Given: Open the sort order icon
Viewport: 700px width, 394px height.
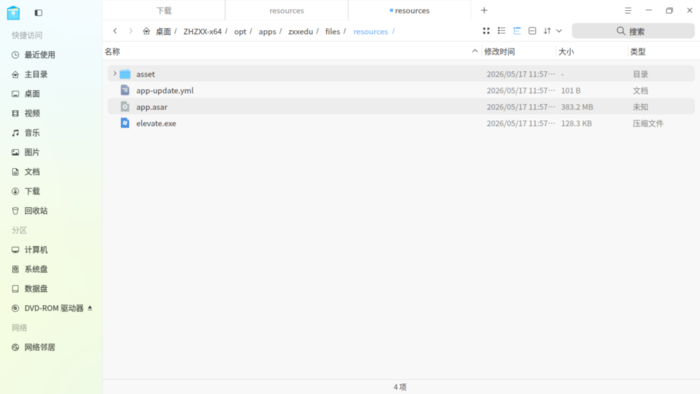Looking at the screenshot, I should tap(547, 31).
